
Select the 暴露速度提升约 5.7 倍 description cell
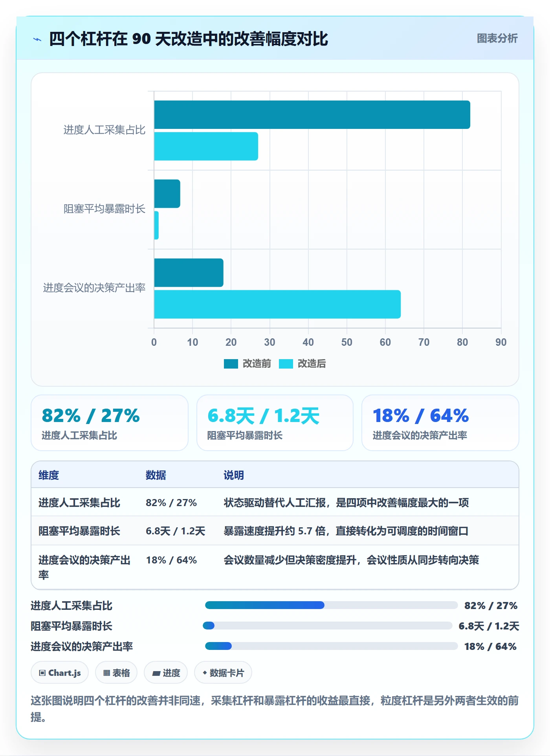tap(346, 531)
